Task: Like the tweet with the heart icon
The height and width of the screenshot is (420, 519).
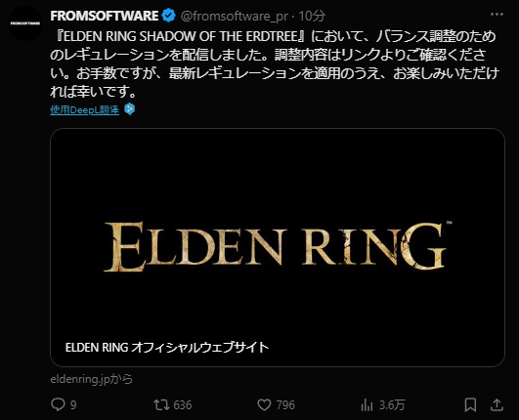Action: pyautogui.click(x=264, y=404)
